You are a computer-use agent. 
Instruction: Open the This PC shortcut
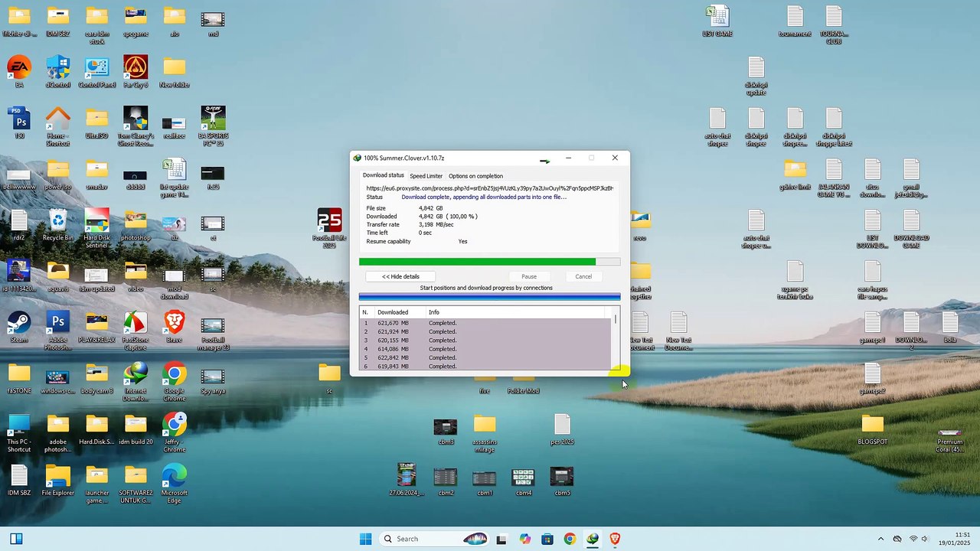[x=19, y=432]
